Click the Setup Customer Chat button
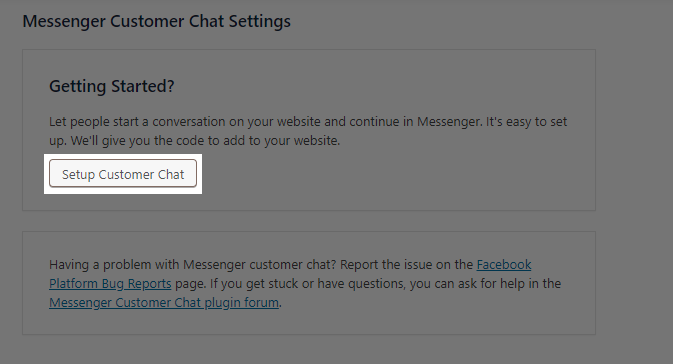The image size is (673, 364). click(x=123, y=174)
